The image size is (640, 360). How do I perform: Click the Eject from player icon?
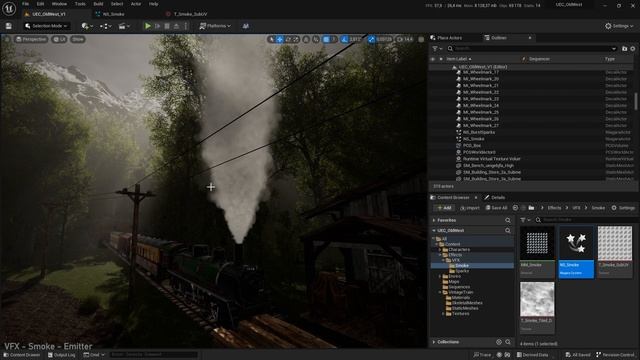tap(176, 26)
